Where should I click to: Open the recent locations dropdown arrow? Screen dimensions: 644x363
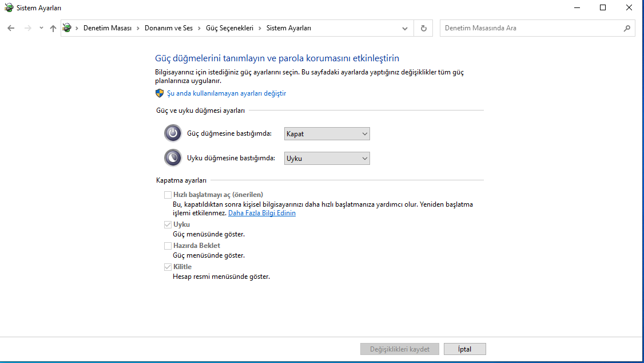coord(41,28)
